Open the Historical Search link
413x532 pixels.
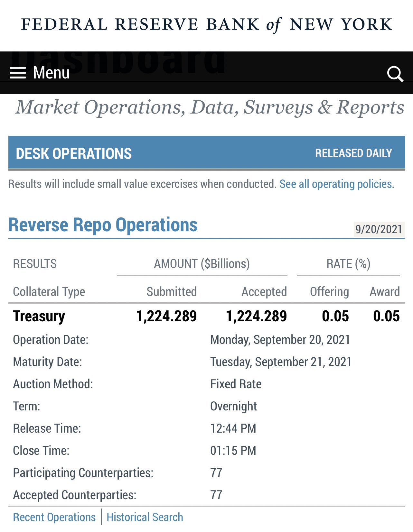click(x=145, y=517)
